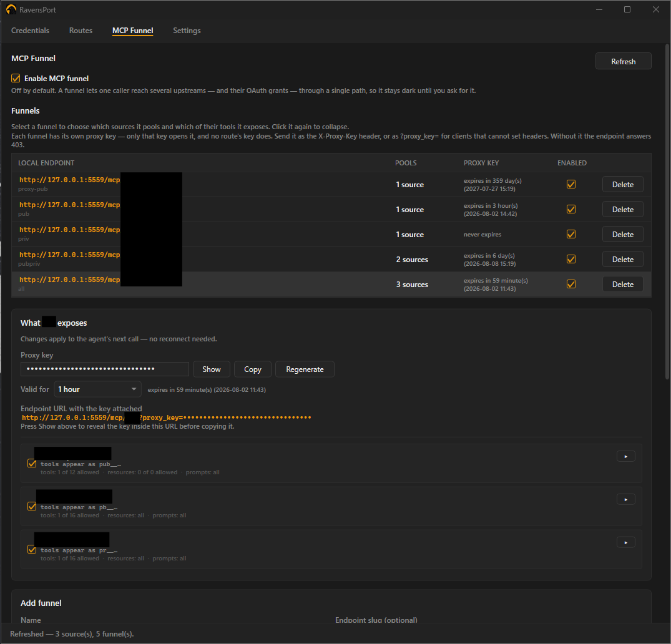
Task: Click the POOLS column header
Action: coord(406,163)
